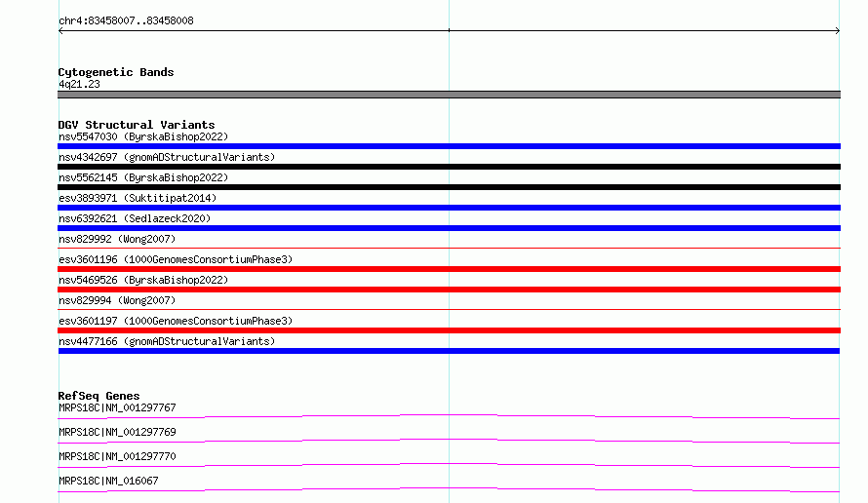
Task: Click the blue bar for esv3893971
Action: 449,208
